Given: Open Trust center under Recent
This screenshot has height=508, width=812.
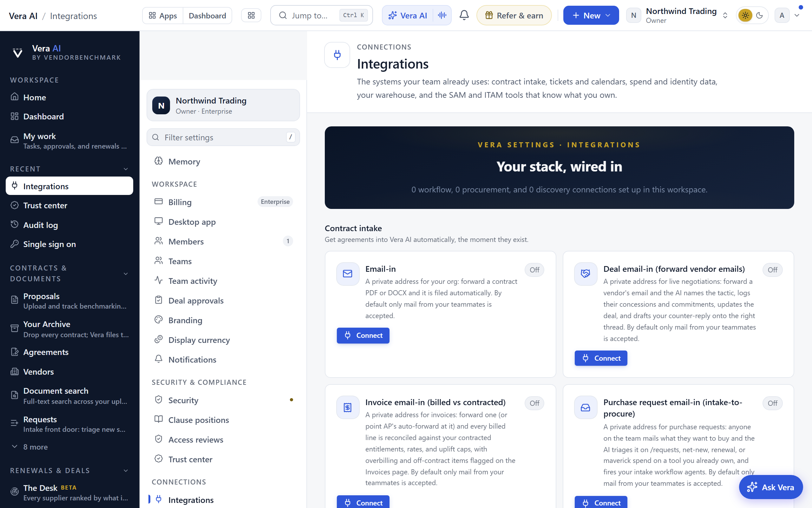Looking at the screenshot, I should pyautogui.click(x=69, y=206).
